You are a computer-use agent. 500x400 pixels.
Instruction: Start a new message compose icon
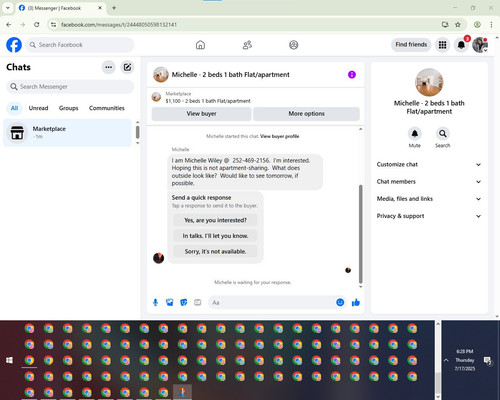(127, 67)
